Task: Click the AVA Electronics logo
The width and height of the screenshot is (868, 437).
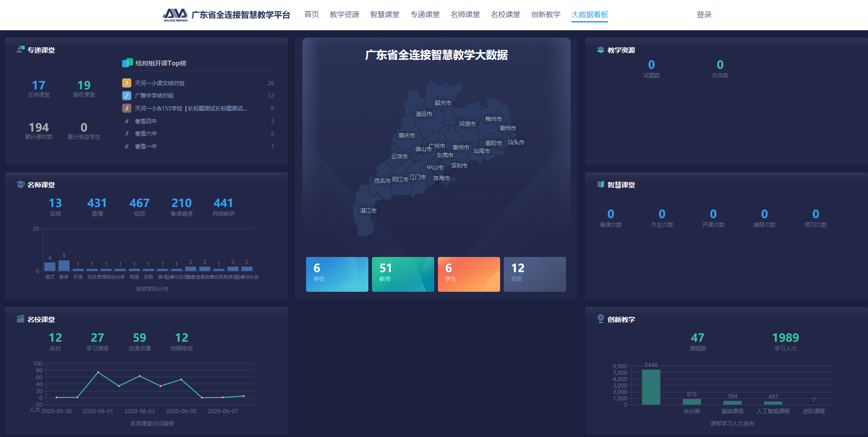Action: tap(175, 15)
